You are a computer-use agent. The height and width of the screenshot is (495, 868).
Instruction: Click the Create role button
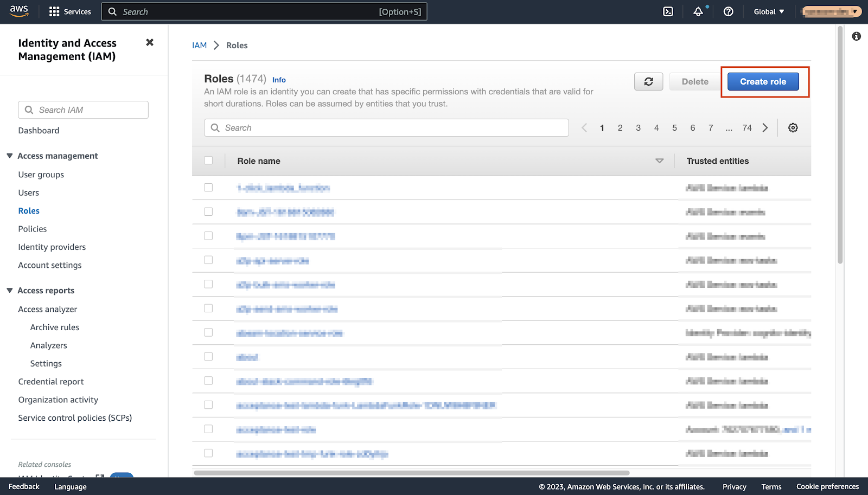point(763,81)
